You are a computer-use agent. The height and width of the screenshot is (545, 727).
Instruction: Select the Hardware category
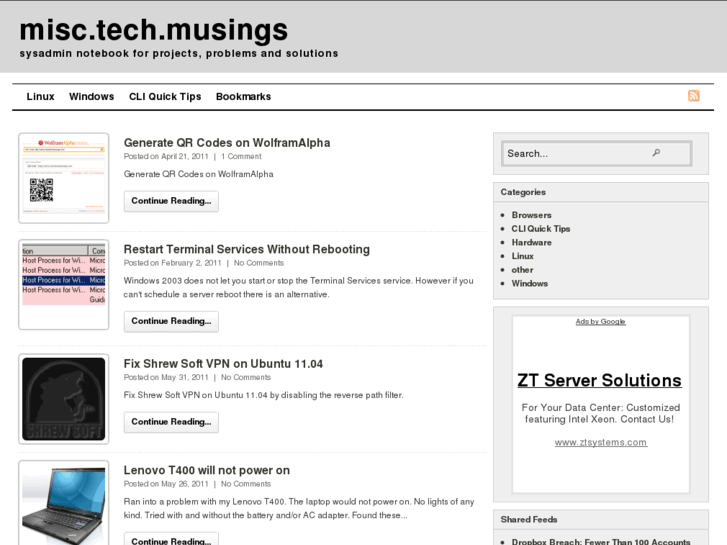[x=531, y=243]
